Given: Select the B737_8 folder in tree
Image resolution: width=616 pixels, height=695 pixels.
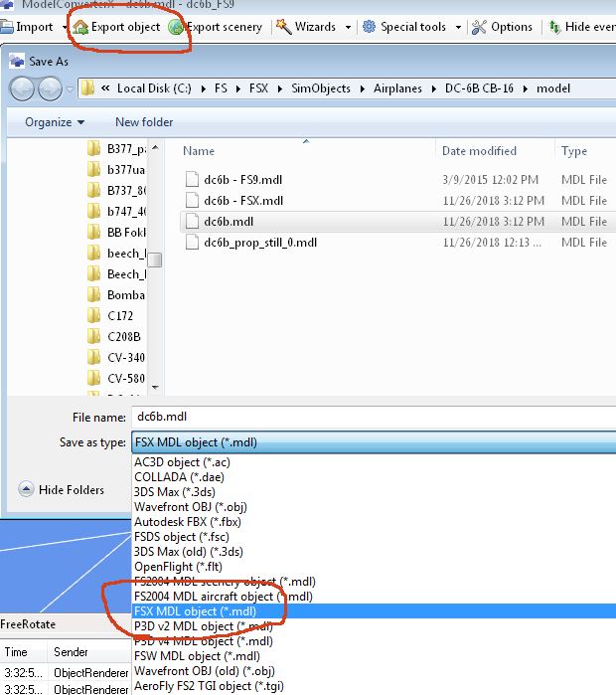Looking at the screenshot, I should 117,190.
